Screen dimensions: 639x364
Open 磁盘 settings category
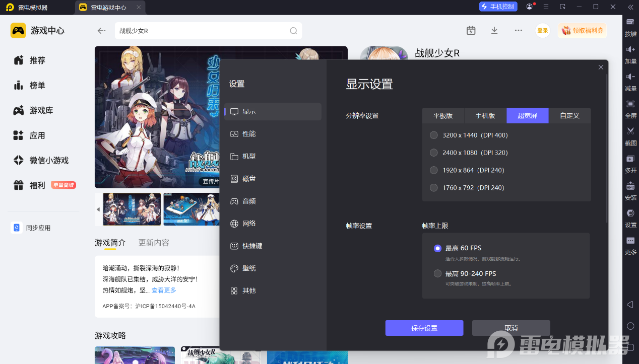(x=273, y=179)
